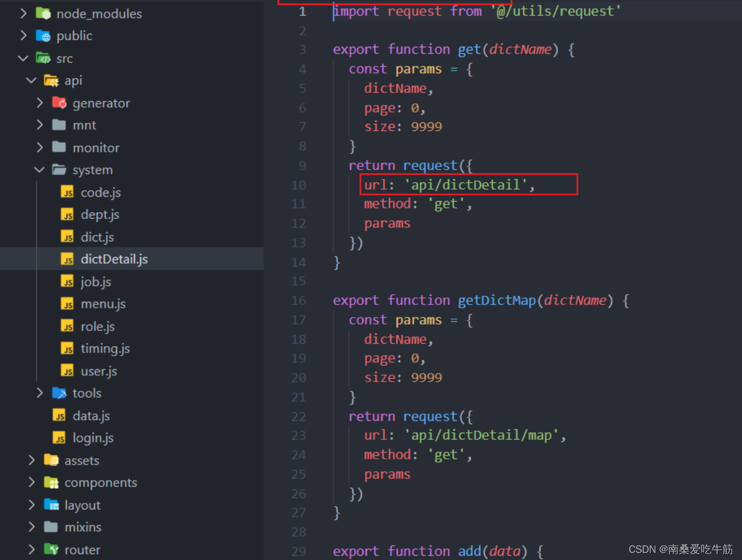
Task: Click the router folder icon
Action: pyautogui.click(x=51, y=549)
